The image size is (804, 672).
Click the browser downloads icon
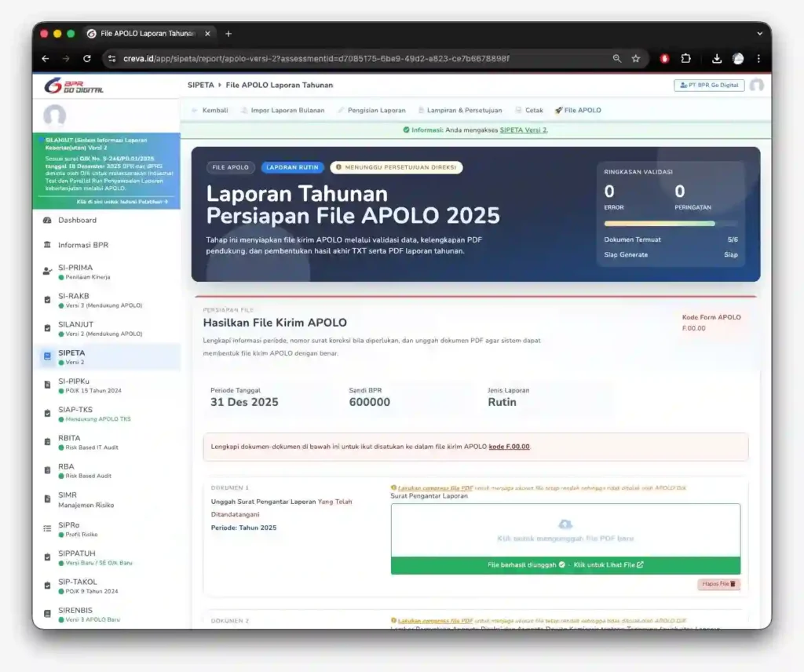717,59
